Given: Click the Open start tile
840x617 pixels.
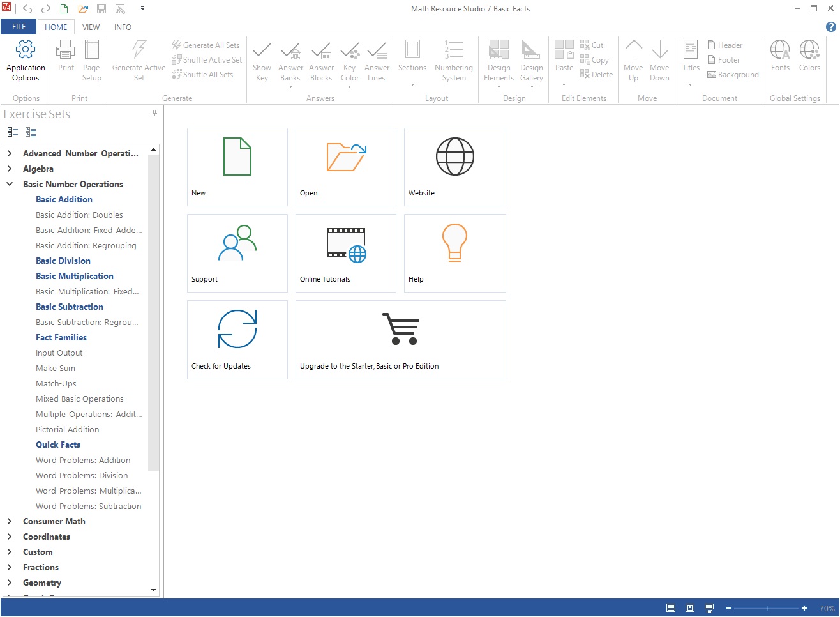Looking at the screenshot, I should [346, 167].
